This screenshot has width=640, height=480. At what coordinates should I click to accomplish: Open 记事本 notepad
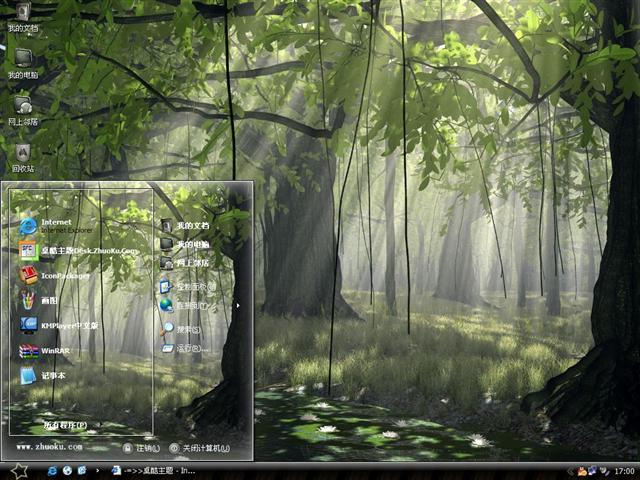click(48, 376)
